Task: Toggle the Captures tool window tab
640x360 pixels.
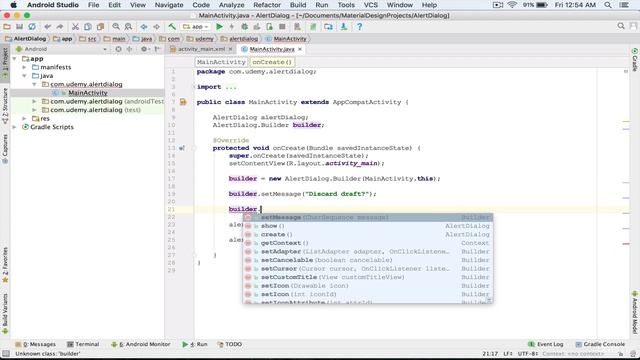Action: click(5, 149)
